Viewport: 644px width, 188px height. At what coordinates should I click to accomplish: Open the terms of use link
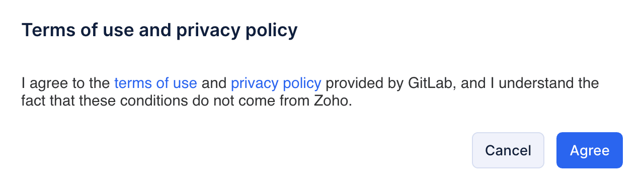click(155, 83)
